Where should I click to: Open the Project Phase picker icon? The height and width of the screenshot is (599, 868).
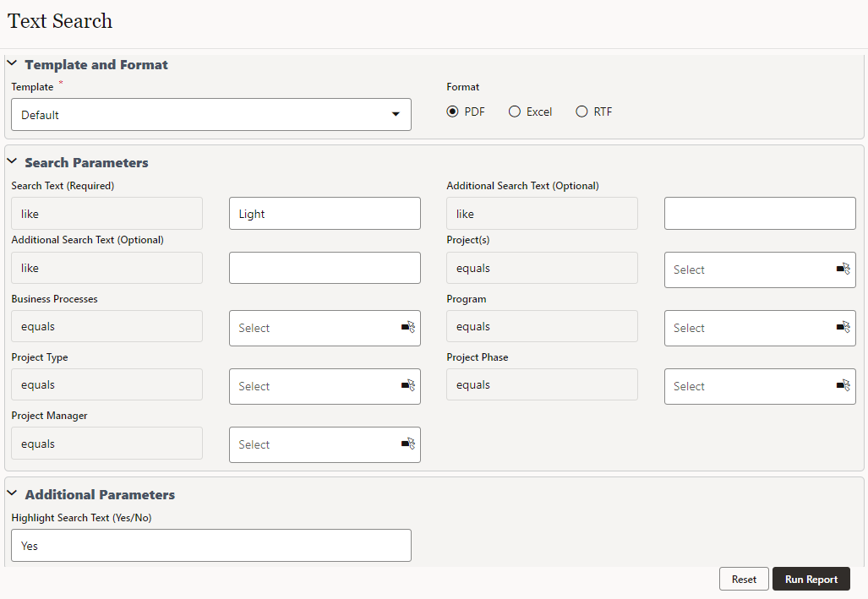tap(842, 385)
